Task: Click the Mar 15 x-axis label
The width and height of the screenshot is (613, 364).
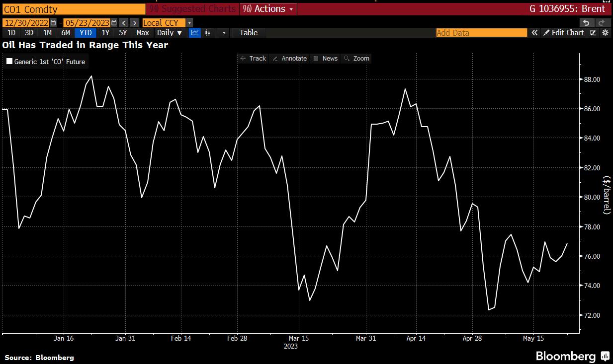Action: point(299,339)
